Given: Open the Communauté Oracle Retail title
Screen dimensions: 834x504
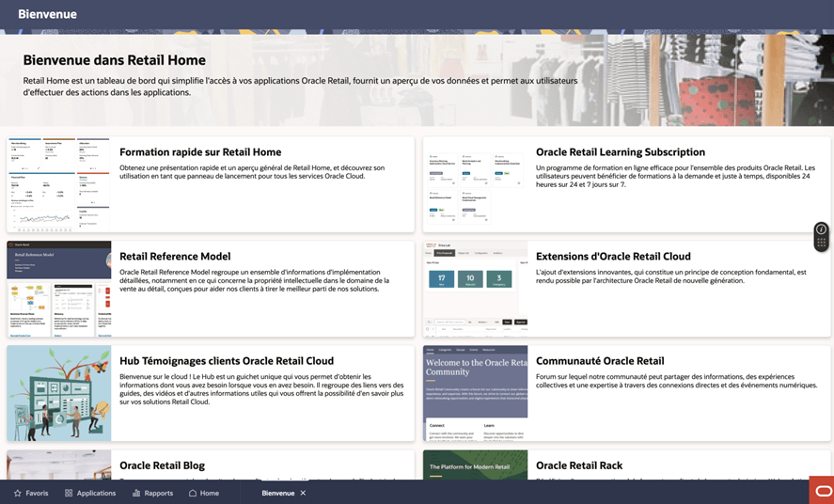Looking at the screenshot, I should tap(600, 361).
